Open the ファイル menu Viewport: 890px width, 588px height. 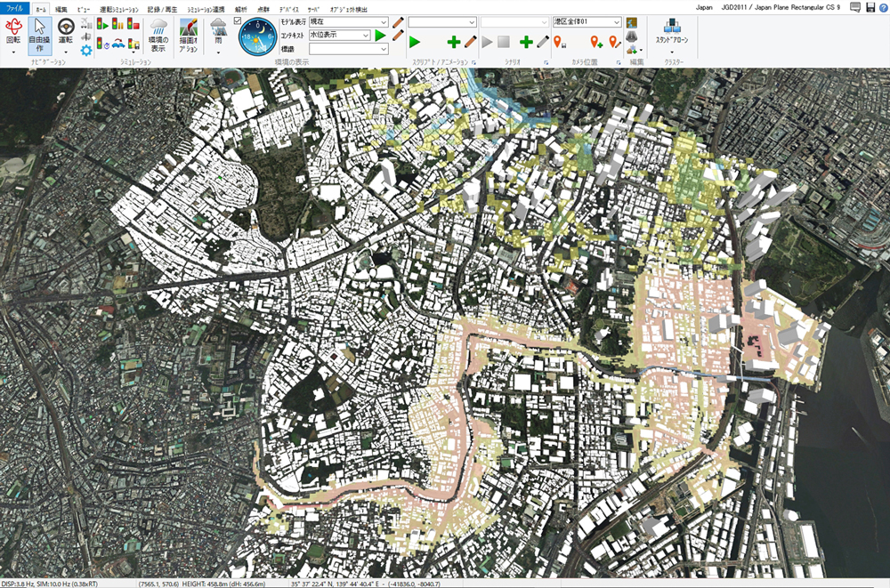(15, 8)
